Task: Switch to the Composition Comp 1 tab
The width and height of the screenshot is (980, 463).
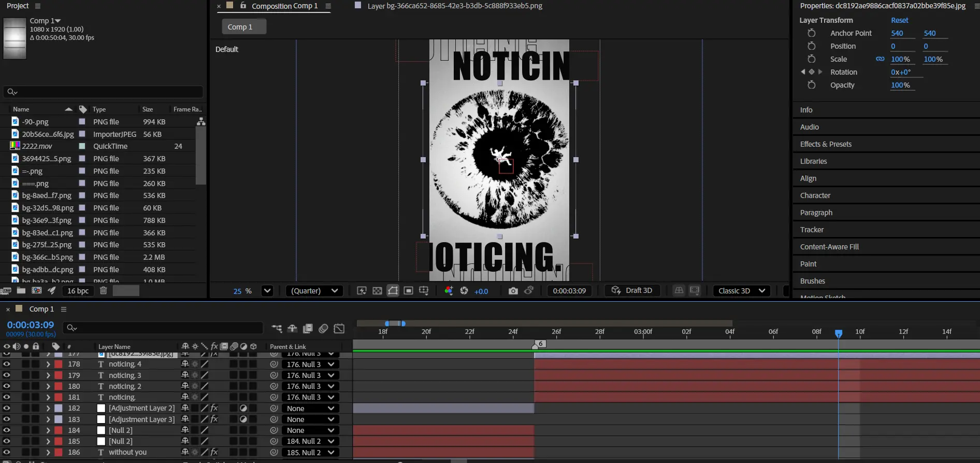Action: pyautogui.click(x=284, y=6)
